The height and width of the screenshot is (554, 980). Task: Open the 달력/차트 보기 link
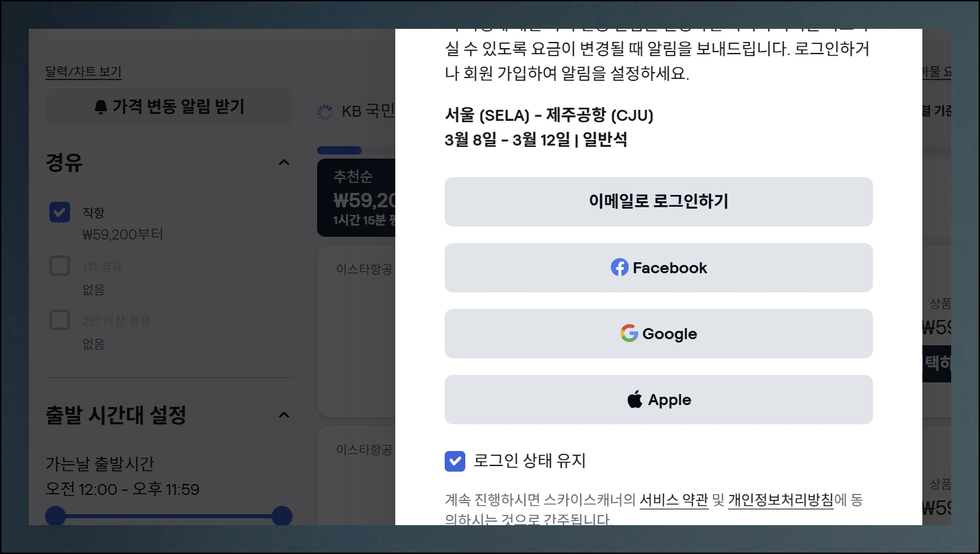point(83,71)
